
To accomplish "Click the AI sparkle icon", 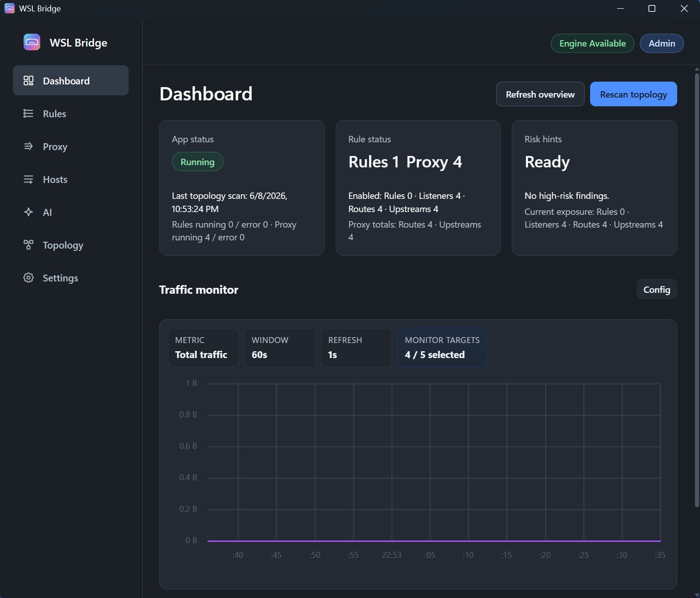I will [x=28, y=212].
